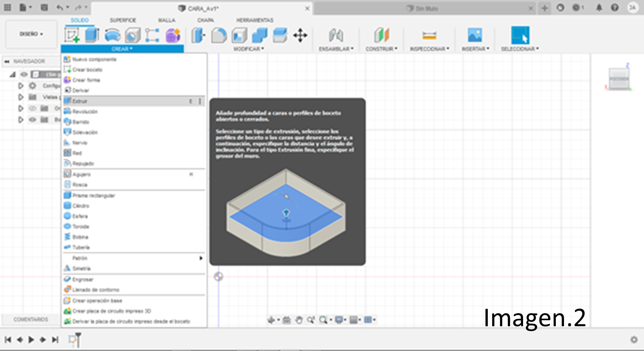Image resolution: width=644 pixels, height=351 pixels.
Task: Open the DISEÑO workspace dropdown
Action: [x=31, y=34]
